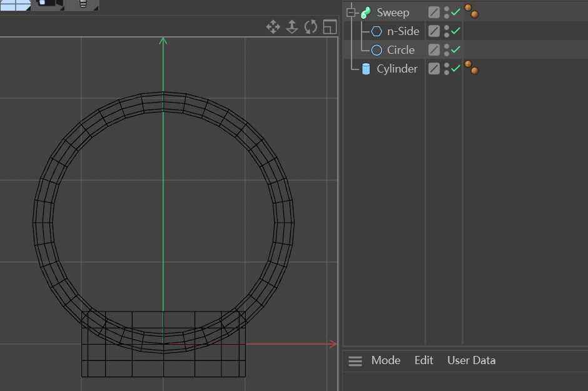Toggle the active viewport layout icon

[330, 27]
